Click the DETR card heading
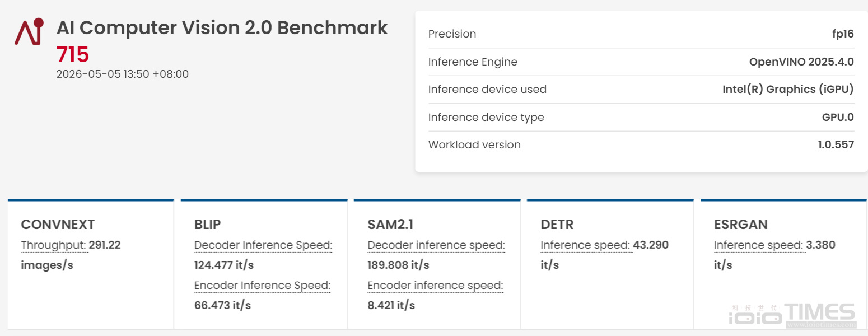 coord(557,225)
